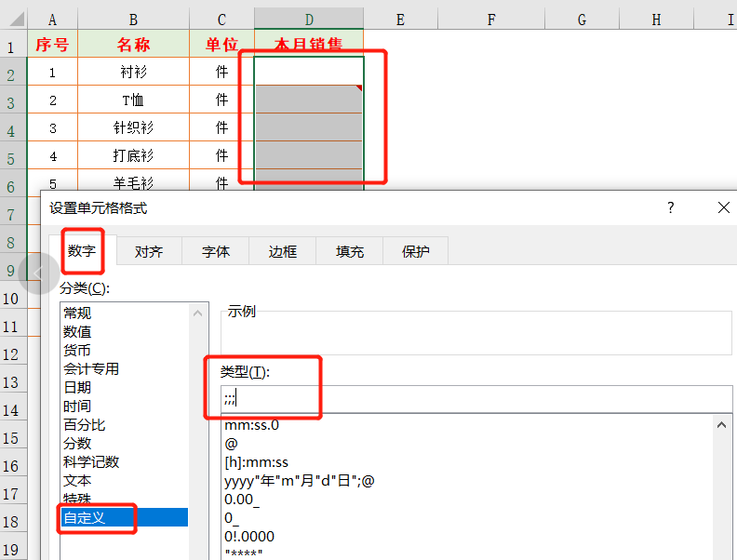Select 自定义 category
Viewport: 737px width, 560px height.
click(125, 517)
